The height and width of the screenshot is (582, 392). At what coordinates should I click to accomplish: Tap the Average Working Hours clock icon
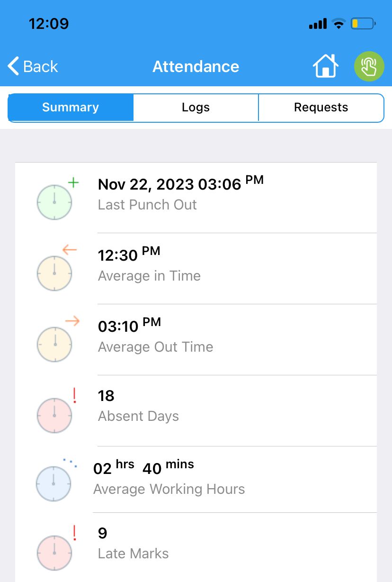tap(54, 483)
